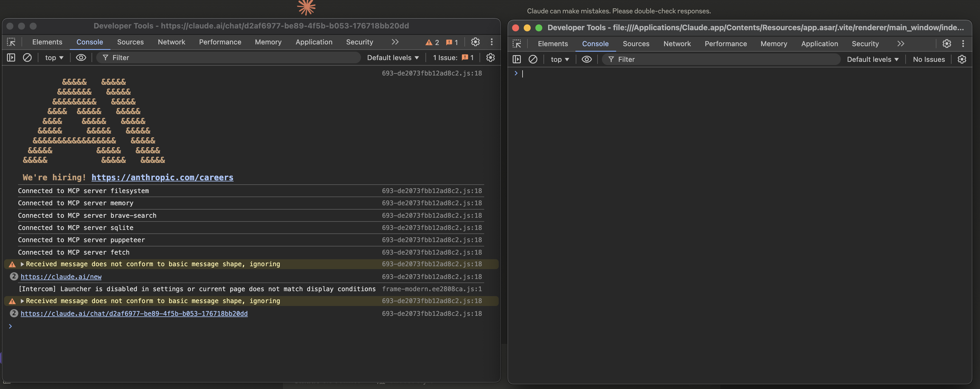980x389 pixels.
Task: Open frame-modern.ee2808ca.js:1 source link
Action: point(432,289)
